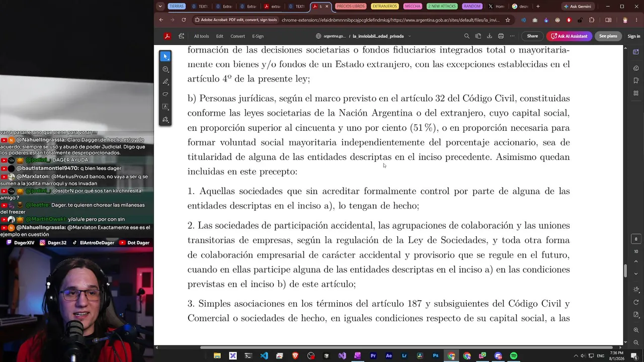Open the page display options icon

636,315
